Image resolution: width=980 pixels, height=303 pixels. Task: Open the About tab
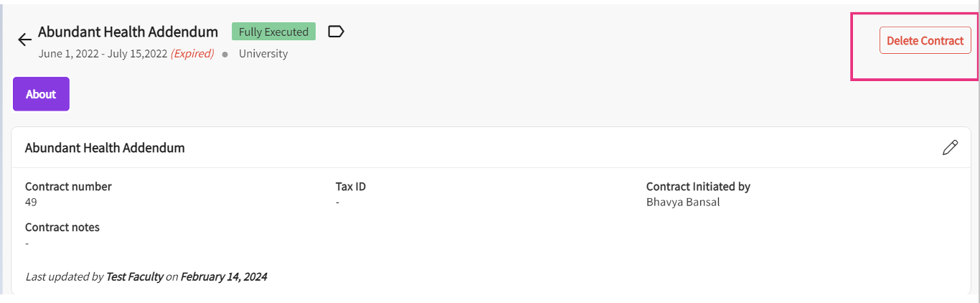pos(41,94)
